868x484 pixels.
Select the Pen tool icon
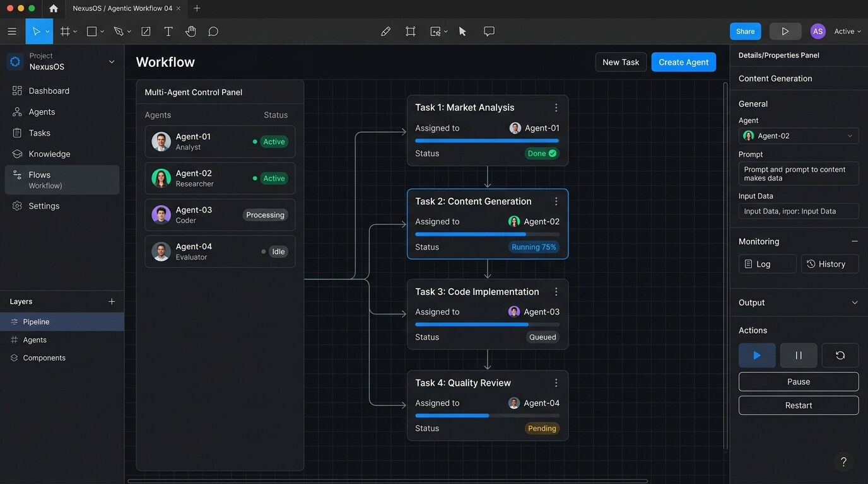tap(119, 32)
